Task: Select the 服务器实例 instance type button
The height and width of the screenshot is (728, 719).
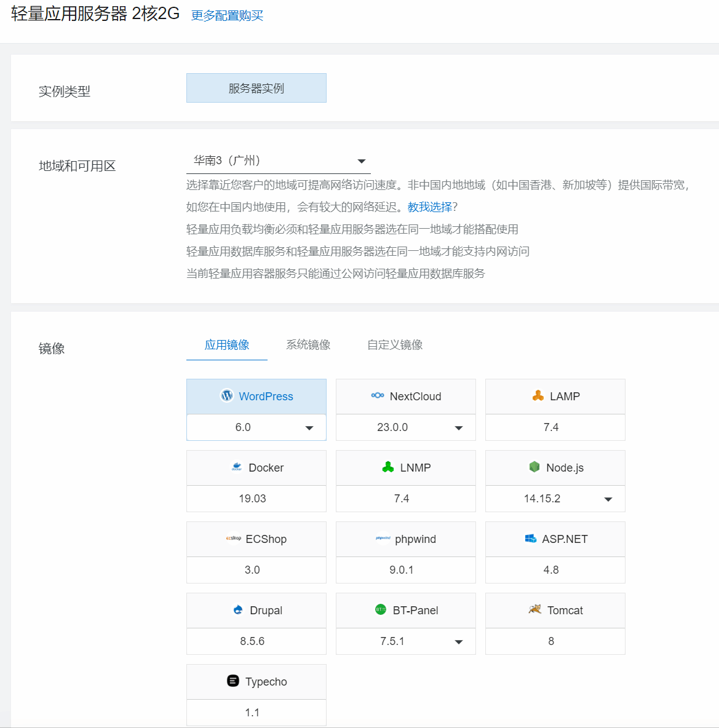Action: coord(256,88)
